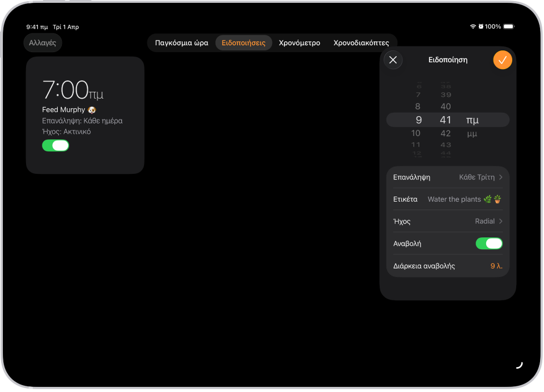Select minute 39 in time picker
The width and height of the screenshot is (544, 392).
(446, 95)
